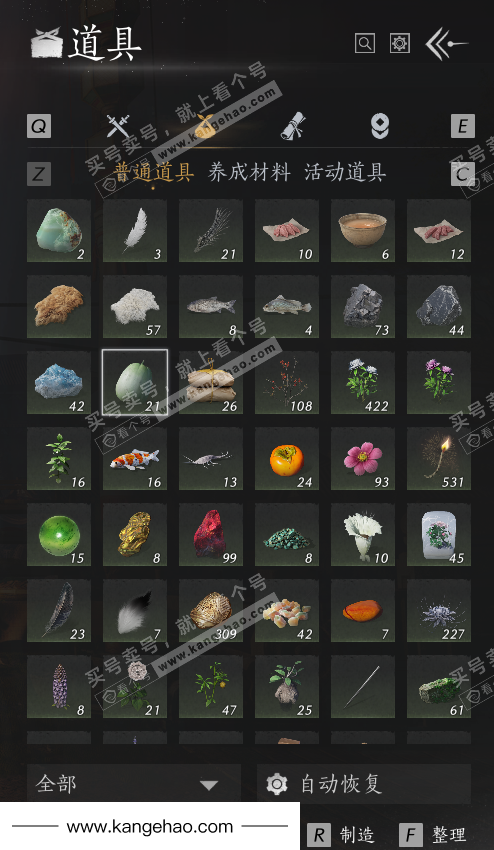The width and height of the screenshot is (494, 850).
Task: Click the 制造 craft button
Action: click(342, 835)
